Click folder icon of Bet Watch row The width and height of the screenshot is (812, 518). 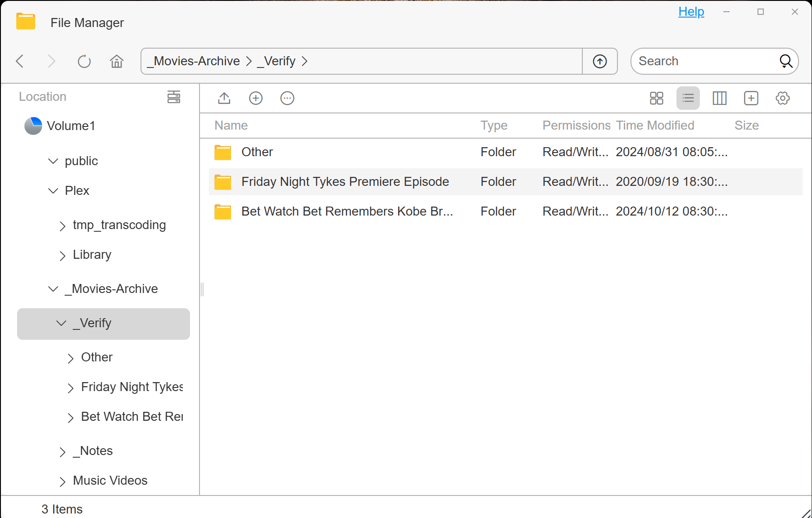[223, 212]
